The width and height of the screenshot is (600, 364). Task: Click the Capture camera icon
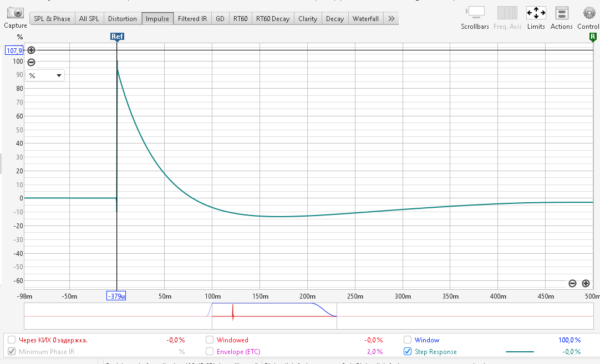click(15, 13)
